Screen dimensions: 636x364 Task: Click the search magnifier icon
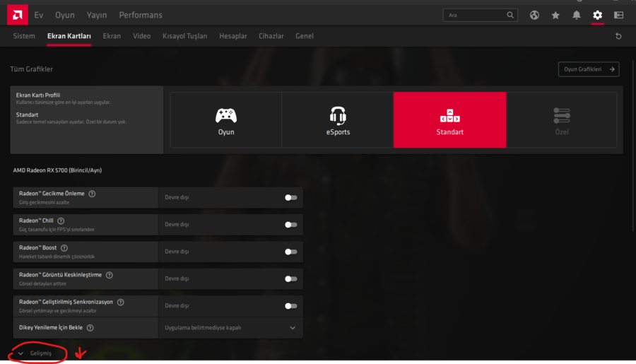pos(510,15)
